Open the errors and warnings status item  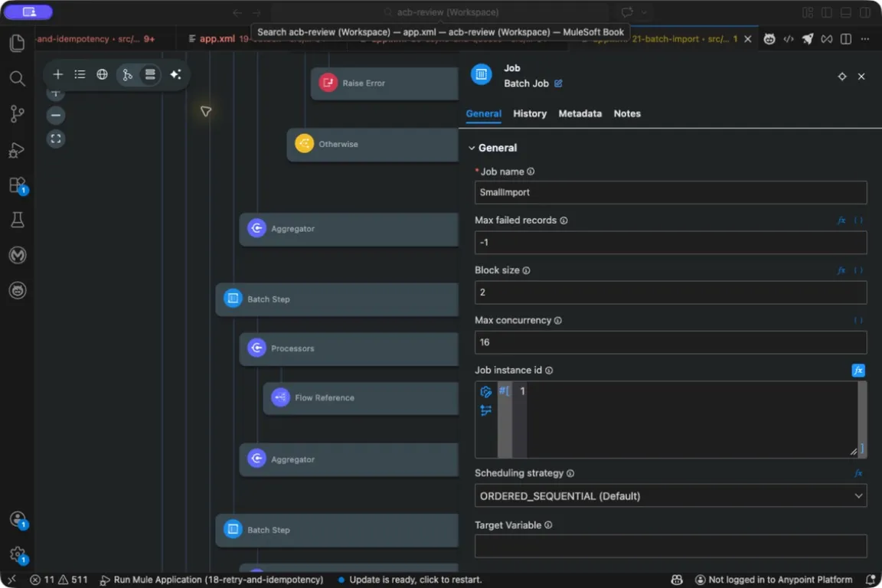[59, 580]
